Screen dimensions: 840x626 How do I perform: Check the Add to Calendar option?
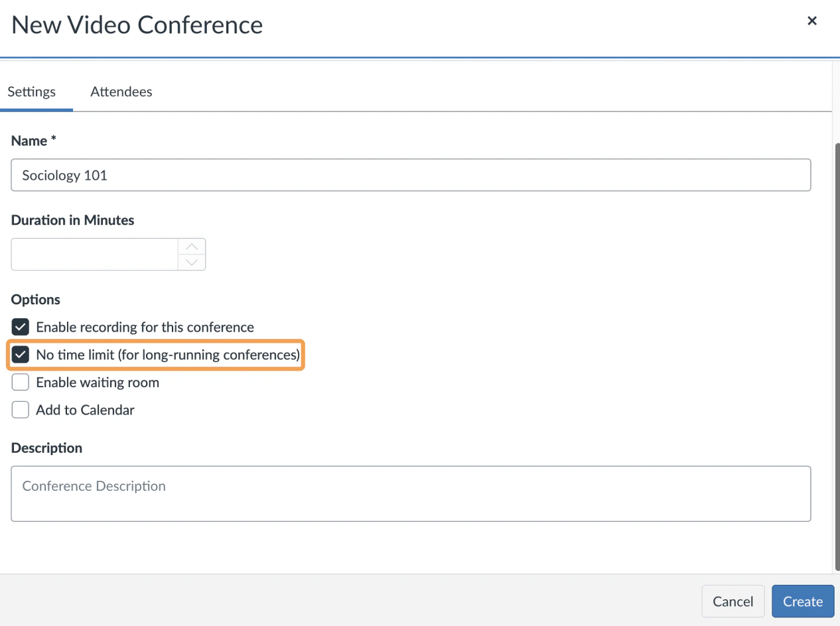21,410
